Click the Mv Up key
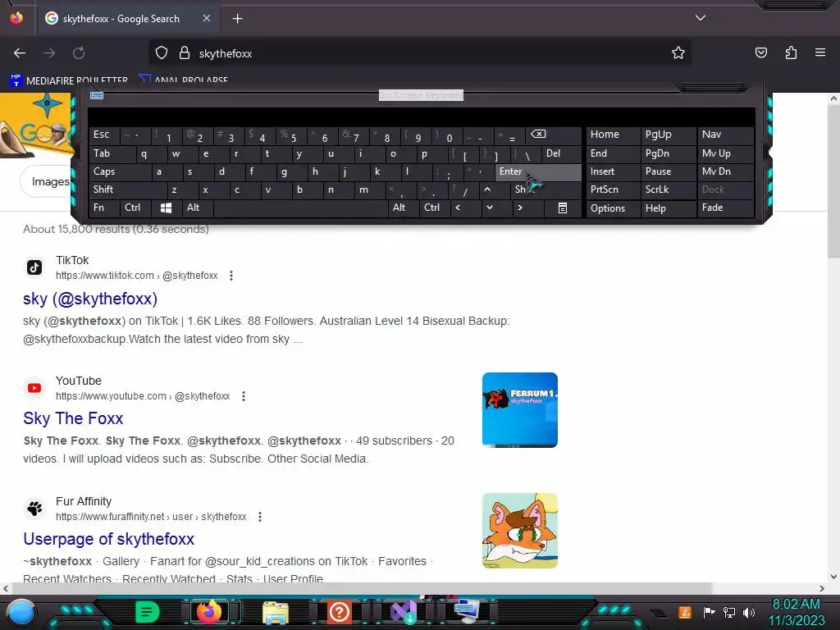Viewport: 840px width, 630px height. [x=725, y=153]
